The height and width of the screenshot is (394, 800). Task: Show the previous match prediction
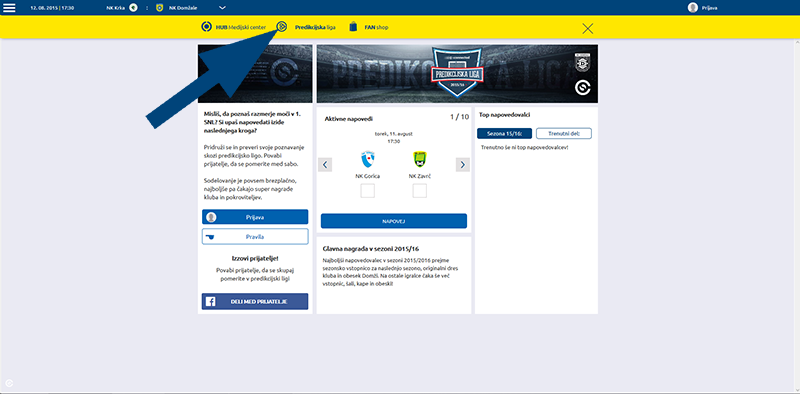(325, 165)
